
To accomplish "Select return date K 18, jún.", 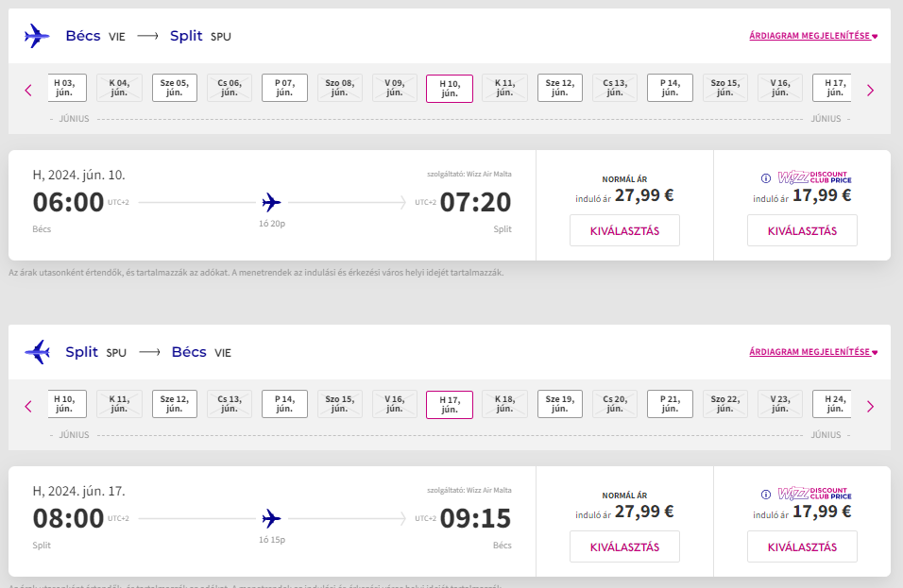I will (505, 404).
